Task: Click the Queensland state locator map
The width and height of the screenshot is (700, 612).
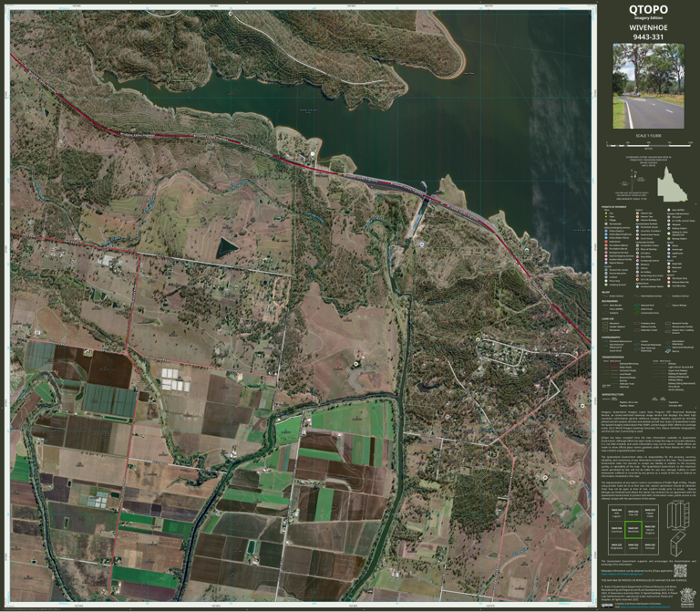Action: click(x=673, y=183)
